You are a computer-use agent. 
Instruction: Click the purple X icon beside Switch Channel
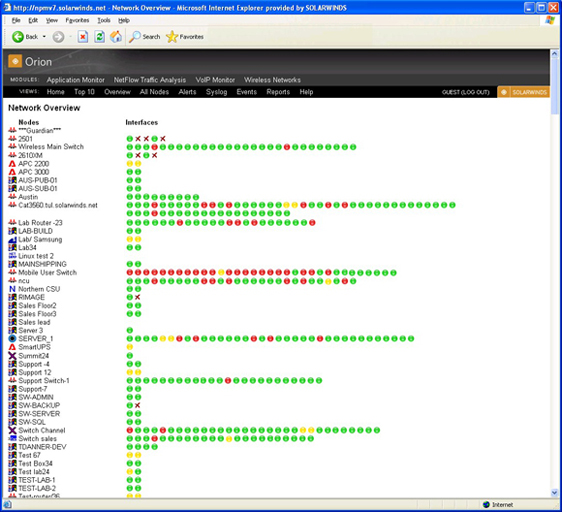[x=12, y=430]
